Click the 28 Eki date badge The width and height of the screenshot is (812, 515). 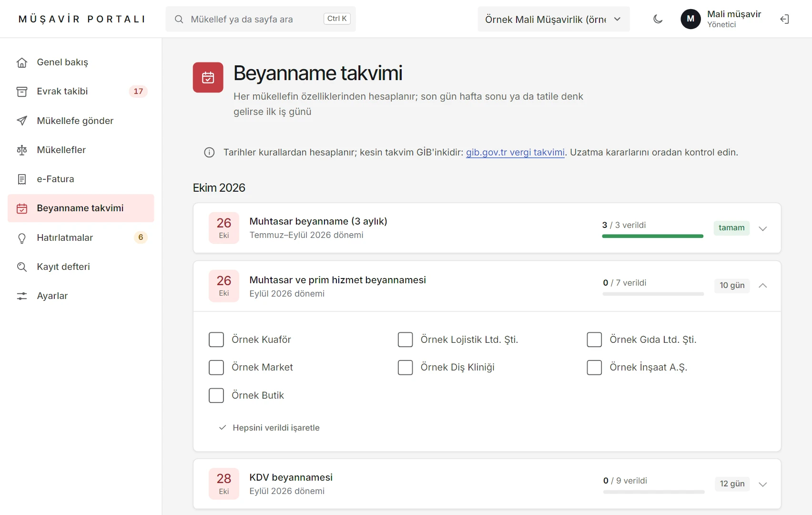[x=224, y=484]
